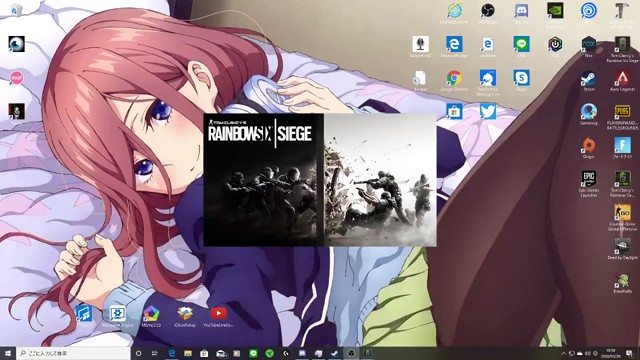Open the Windows Start menu

pyautogui.click(x=8, y=353)
